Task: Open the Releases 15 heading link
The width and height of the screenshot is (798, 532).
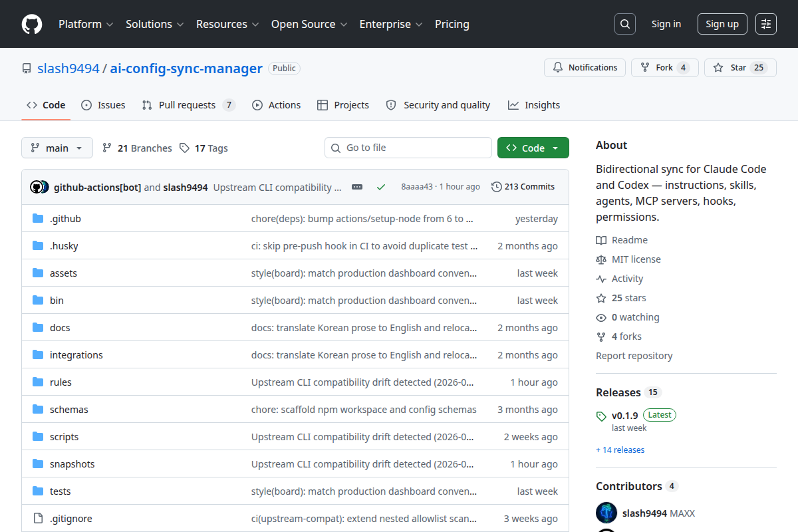Action: click(628, 392)
